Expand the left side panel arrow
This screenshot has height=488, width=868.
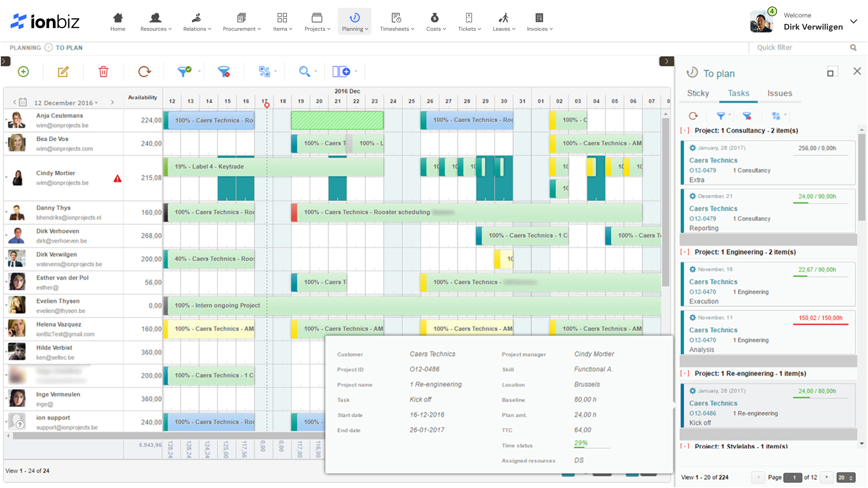[x=5, y=61]
